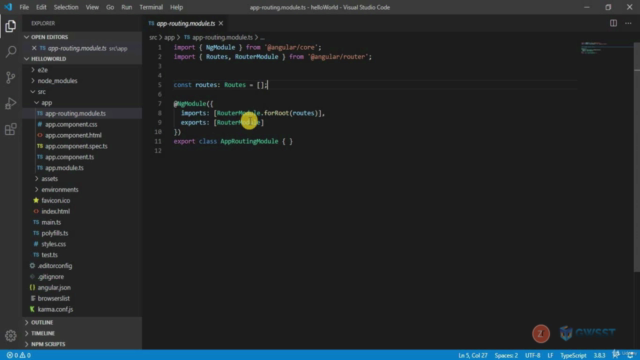Open the Source Control view
This screenshot has height=360, width=640.
point(11,78)
